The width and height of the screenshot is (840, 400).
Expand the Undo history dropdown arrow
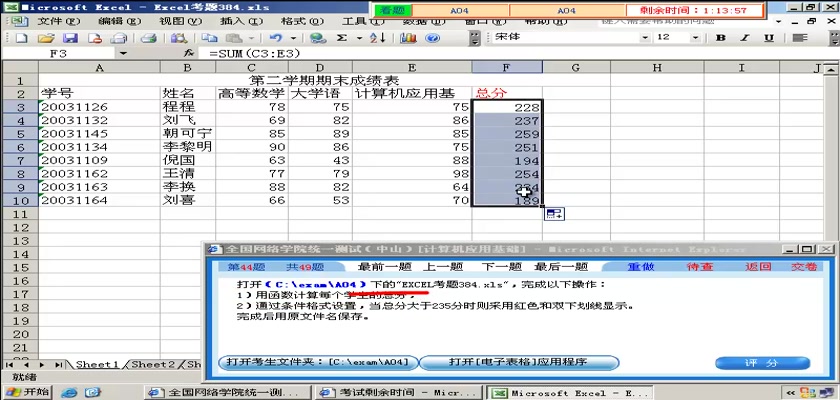pos(293,38)
